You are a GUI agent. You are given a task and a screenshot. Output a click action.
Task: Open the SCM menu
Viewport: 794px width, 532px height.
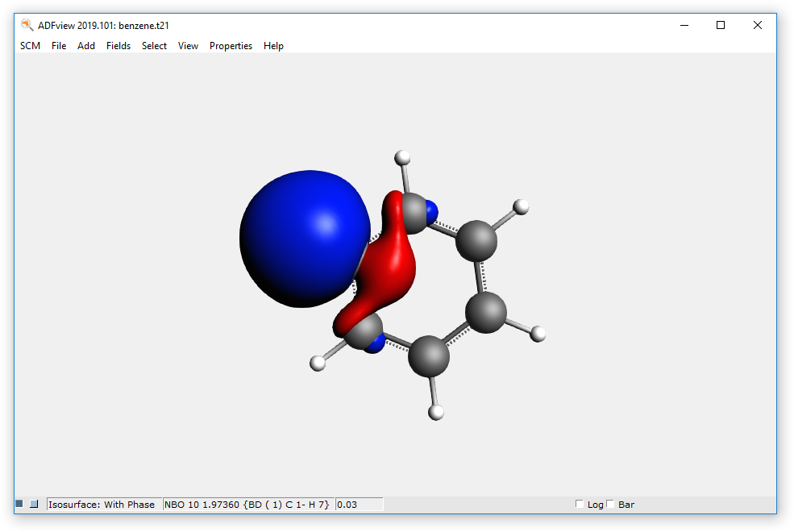(x=30, y=46)
